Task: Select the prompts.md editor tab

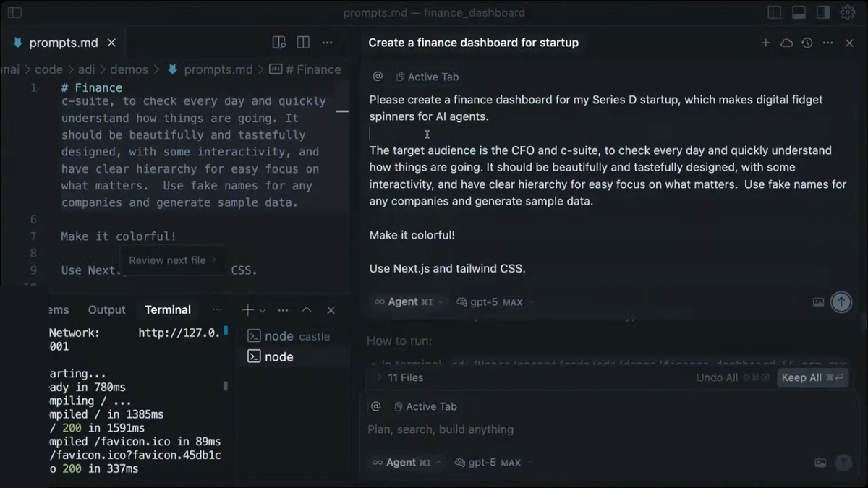Action: coord(63,43)
